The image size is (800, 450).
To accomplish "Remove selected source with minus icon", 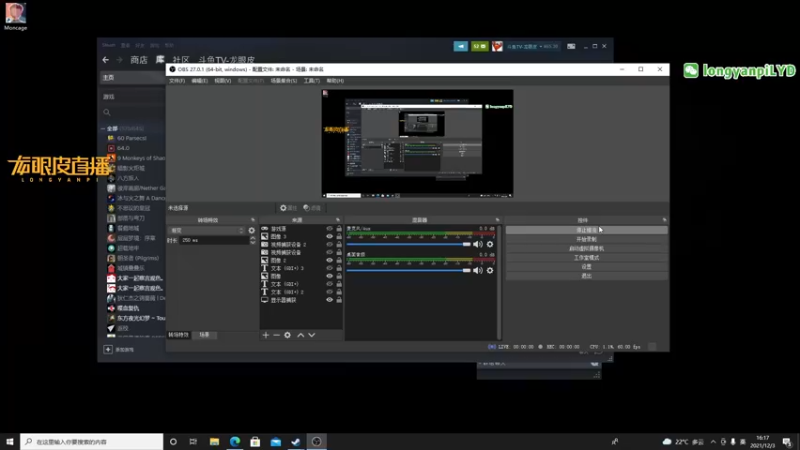I will tap(276, 335).
